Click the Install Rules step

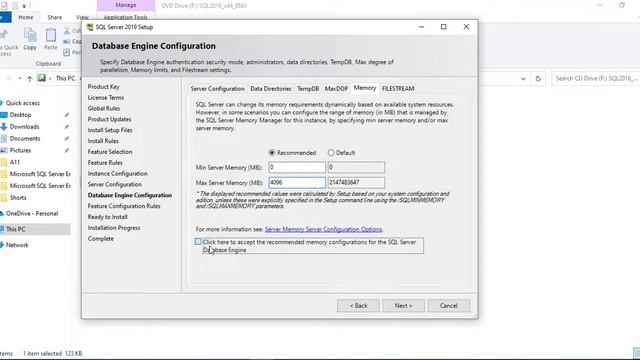click(103, 141)
